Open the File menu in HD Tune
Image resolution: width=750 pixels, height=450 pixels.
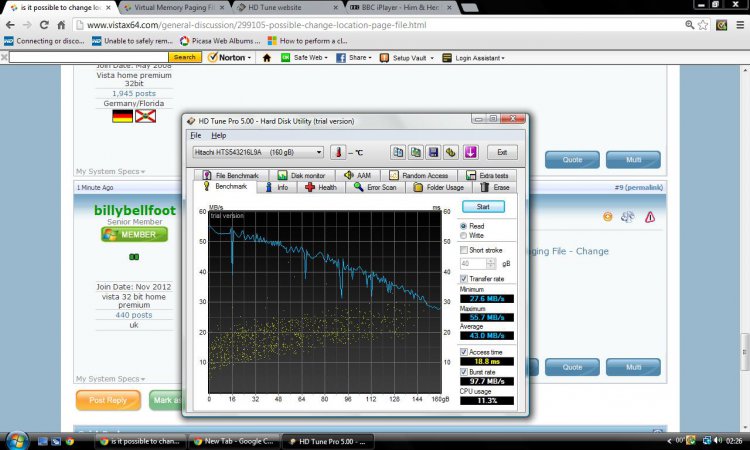196,135
